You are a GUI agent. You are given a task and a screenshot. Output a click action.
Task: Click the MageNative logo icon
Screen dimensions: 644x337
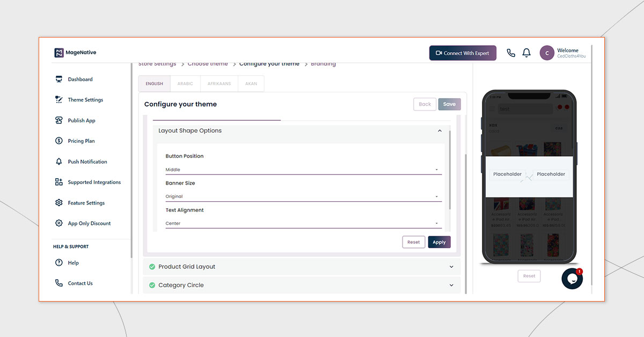[x=59, y=53]
